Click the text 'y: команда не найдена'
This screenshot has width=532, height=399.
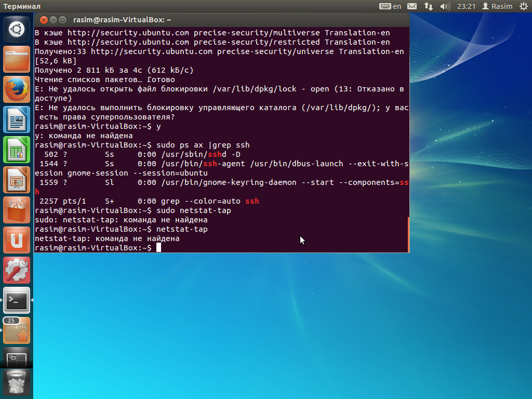pos(84,136)
